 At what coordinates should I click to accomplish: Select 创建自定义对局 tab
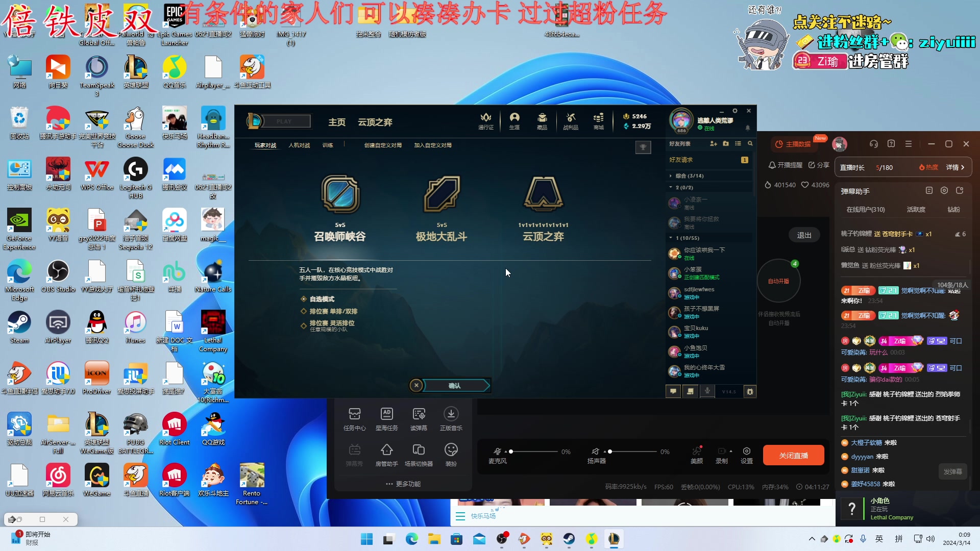(383, 145)
